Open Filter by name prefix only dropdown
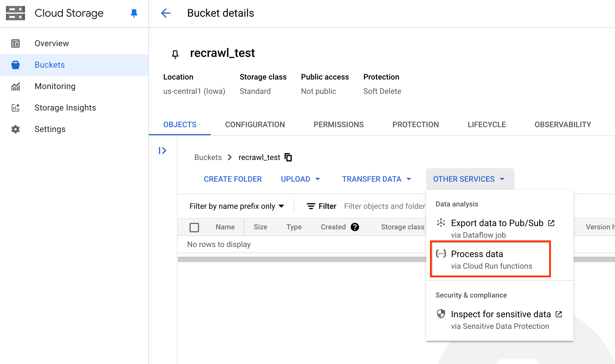This screenshot has height=364, width=615. point(237,206)
